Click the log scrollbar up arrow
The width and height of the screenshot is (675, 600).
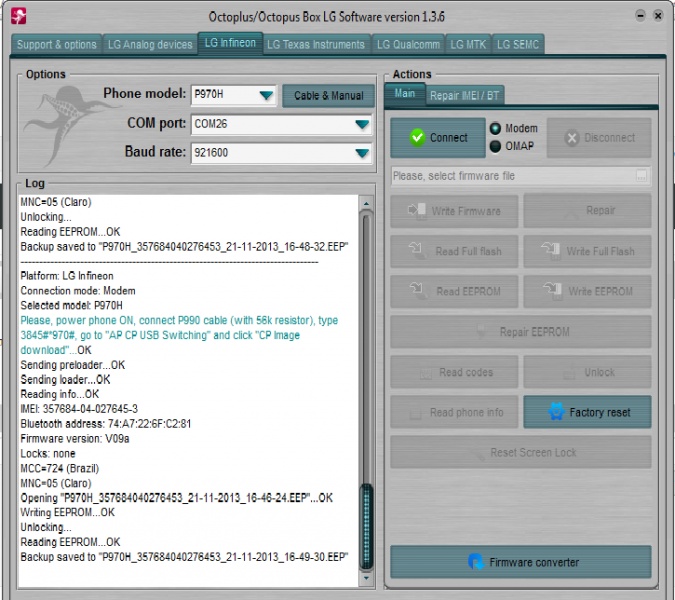click(366, 203)
